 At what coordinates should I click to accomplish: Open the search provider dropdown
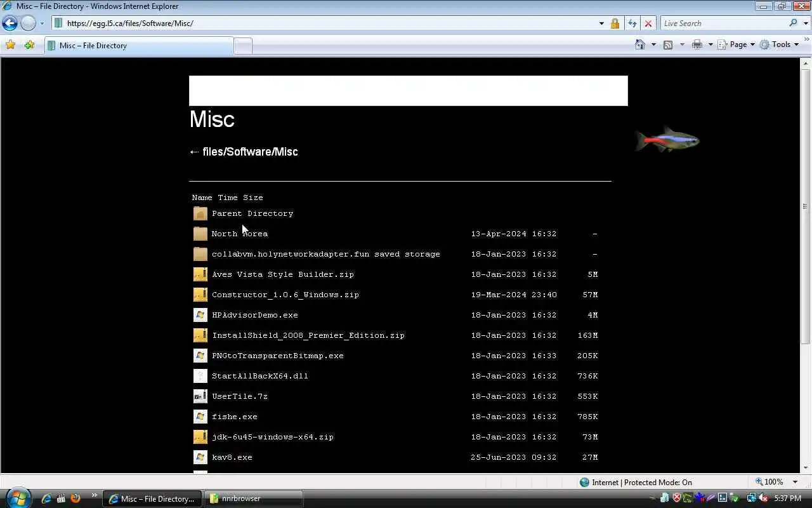pyautogui.click(x=806, y=23)
